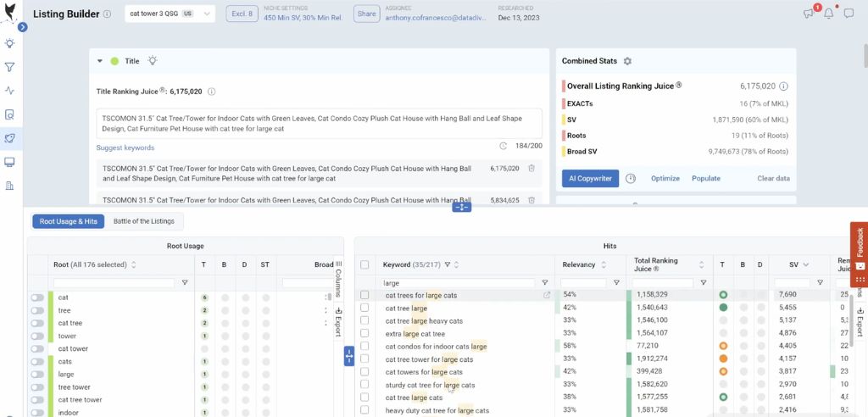Toggle the switch for root 'cat tower'
868x417 pixels.
37,348
